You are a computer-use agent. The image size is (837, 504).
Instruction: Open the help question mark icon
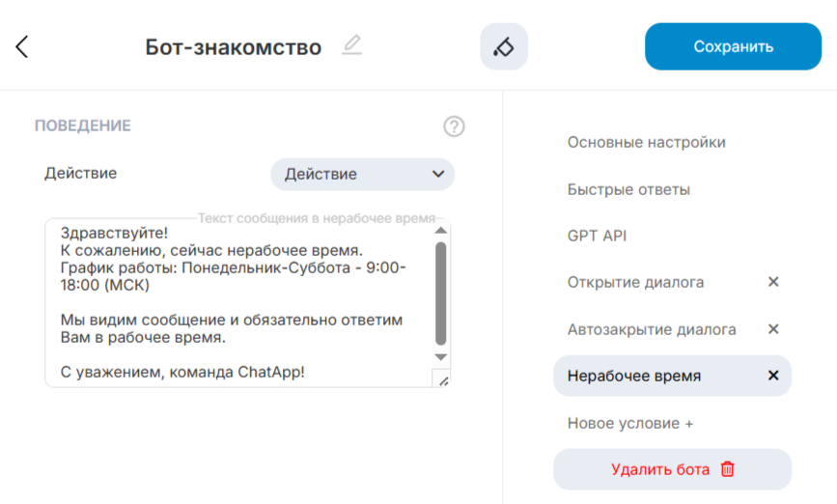(454, 126)
